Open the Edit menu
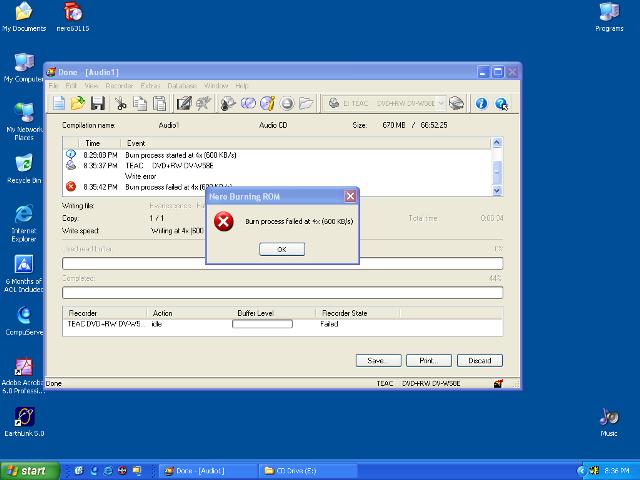Viewport: 640px width, 480px height. pos(71,86)
